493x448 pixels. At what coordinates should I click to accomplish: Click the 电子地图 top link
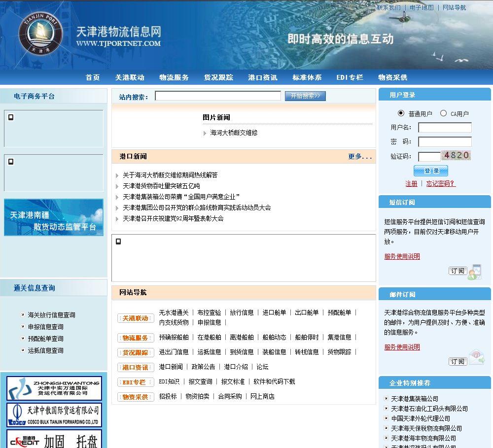[x=422, y=7]
